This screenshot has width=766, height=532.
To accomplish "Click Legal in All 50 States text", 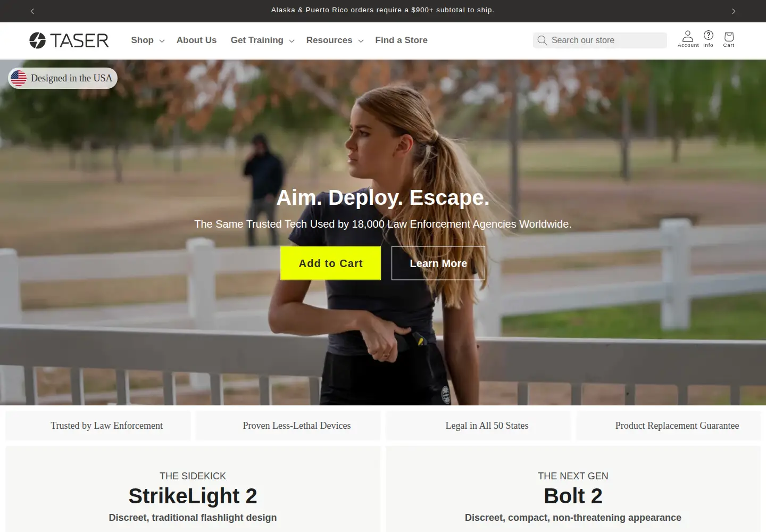I will tap(487, 426).
